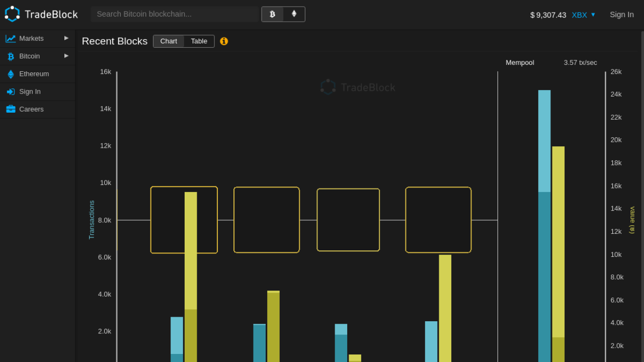Click the Mempool label above chart
This screenshot has width=644, height=362.
(520, 62)
